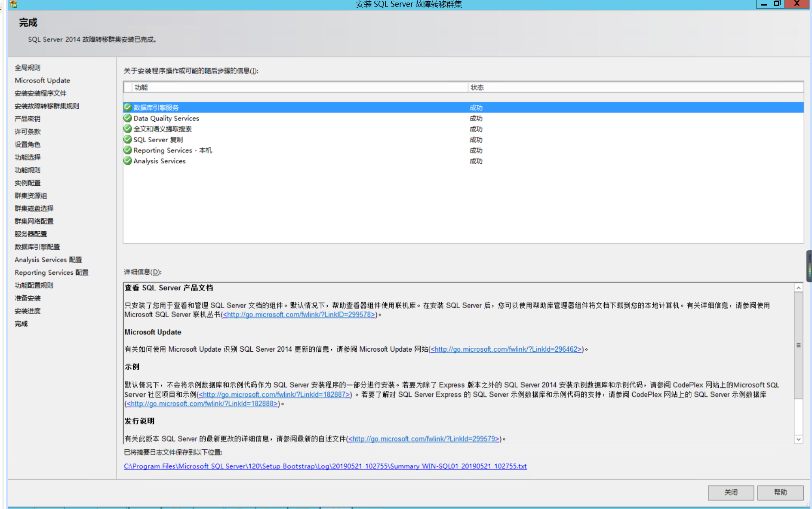Click the 功能配置规则 step
The height and width of the screenshot is (509, 812).
pos(34,285)
